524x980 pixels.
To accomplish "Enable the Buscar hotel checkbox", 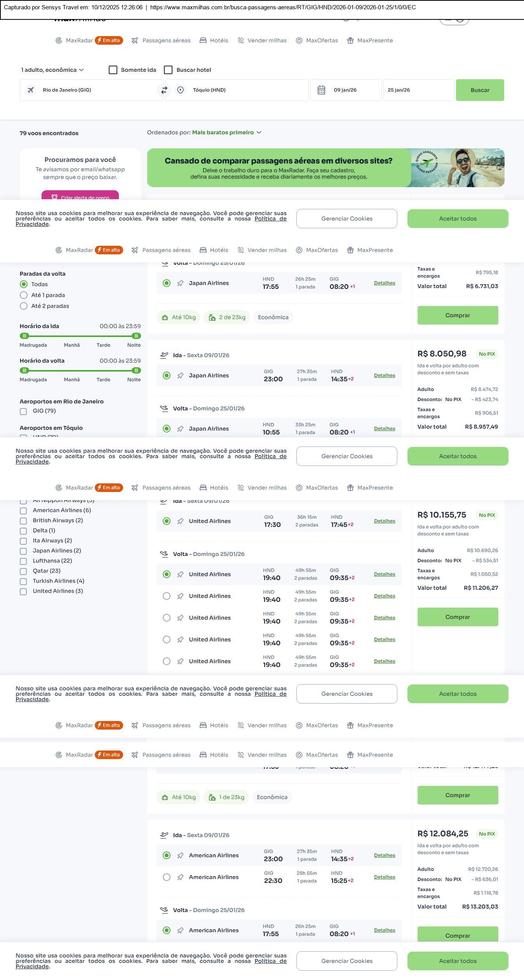I will (x=168, y=70).
